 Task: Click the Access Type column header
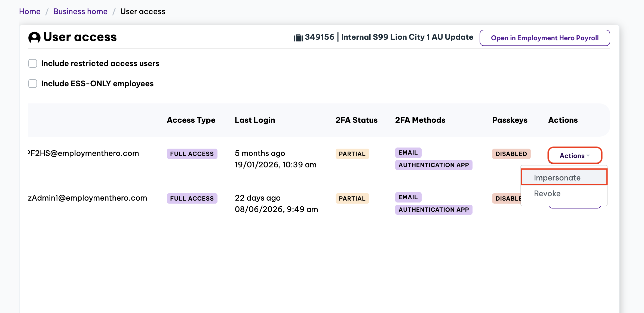point(191,120)
